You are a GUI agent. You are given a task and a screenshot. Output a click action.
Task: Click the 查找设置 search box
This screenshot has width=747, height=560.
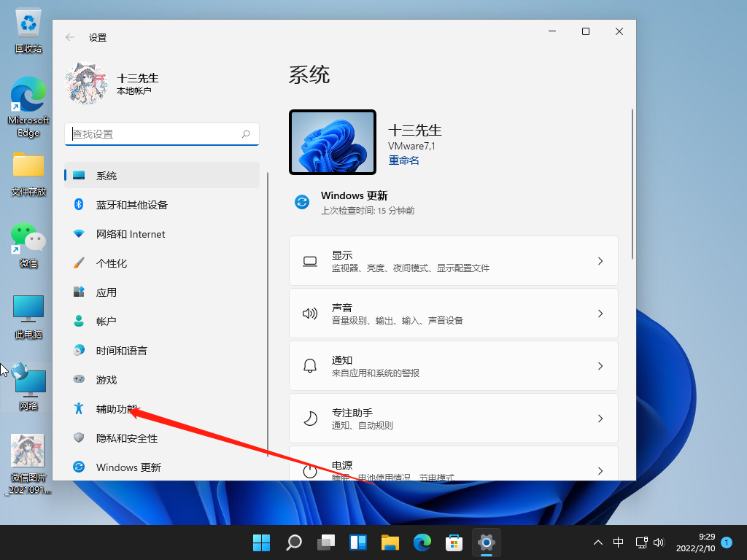tap(162, 134)
